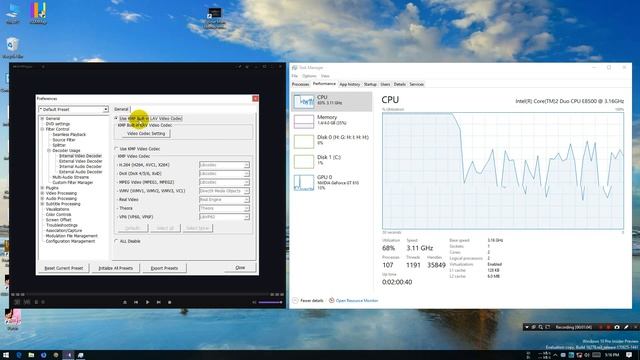Select Source Filter tree item

(x=64, y=140)
